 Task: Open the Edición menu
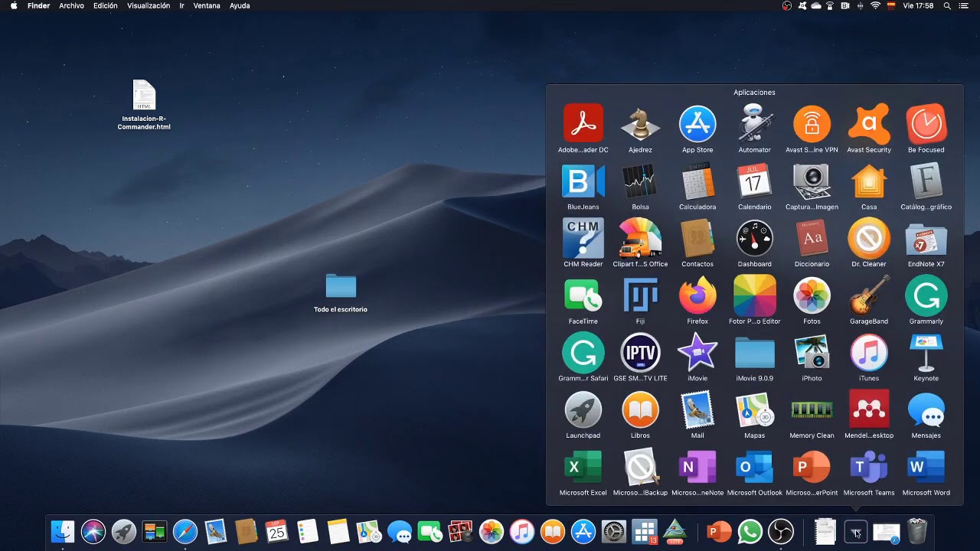pyautogui.click(x=106, y=5)
